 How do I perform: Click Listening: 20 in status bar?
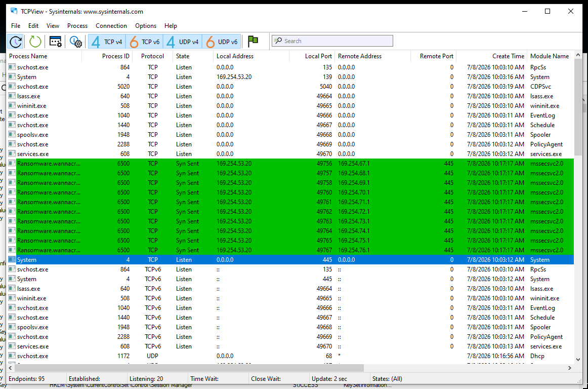coord(146,379)
